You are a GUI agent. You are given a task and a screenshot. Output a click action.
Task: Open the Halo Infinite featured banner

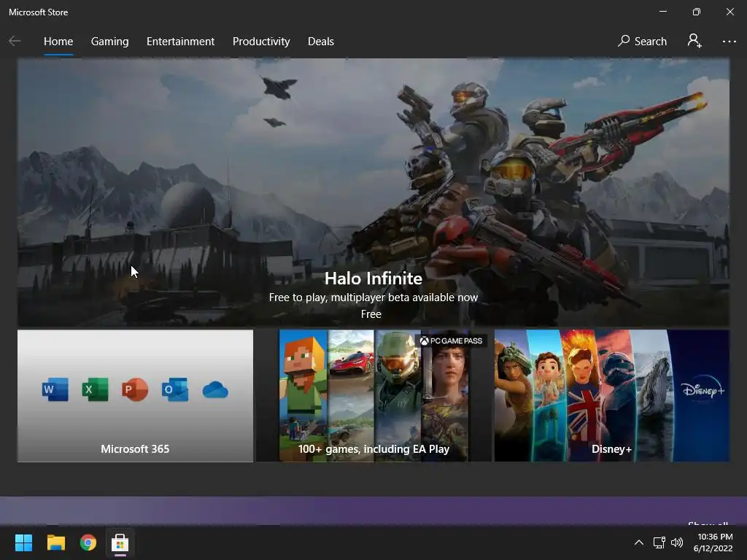pyautogui.click(x=373, y=192)
